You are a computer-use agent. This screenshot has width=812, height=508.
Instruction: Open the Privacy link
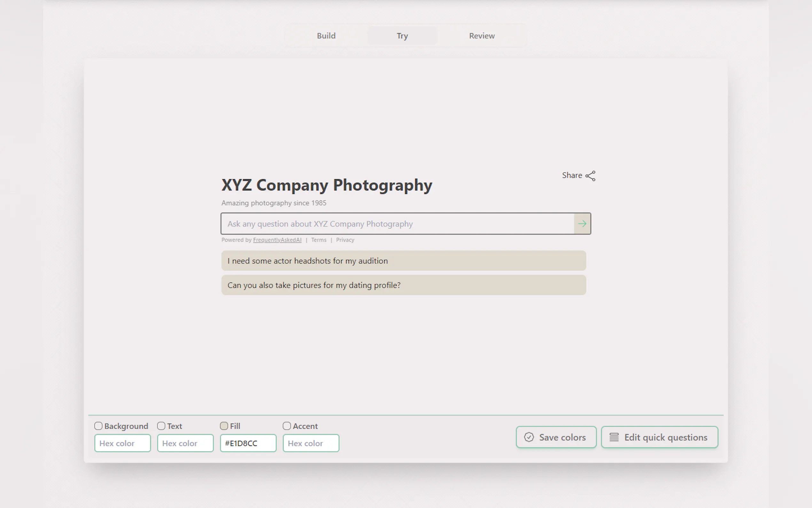pyautogui.click(x=345, y=240)
